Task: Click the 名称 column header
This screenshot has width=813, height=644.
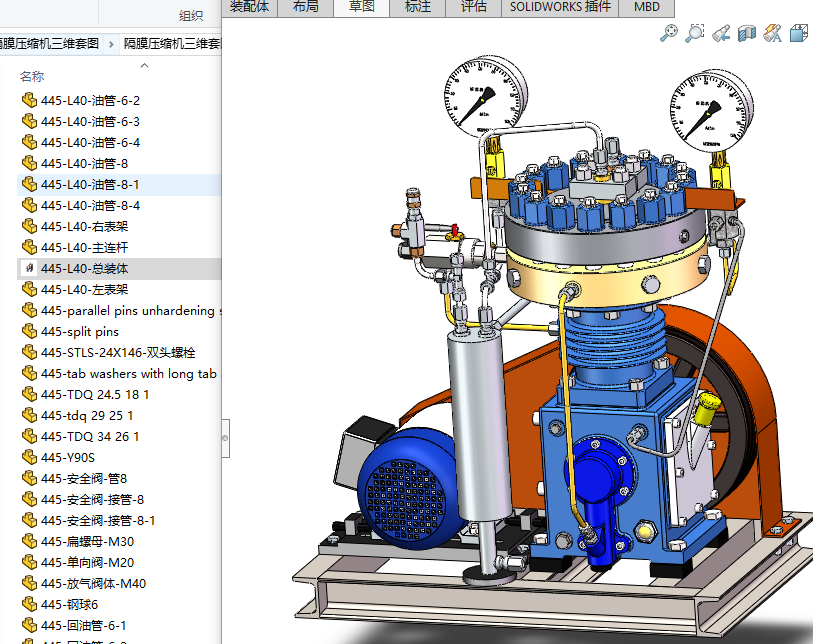Action: [32, 77]
